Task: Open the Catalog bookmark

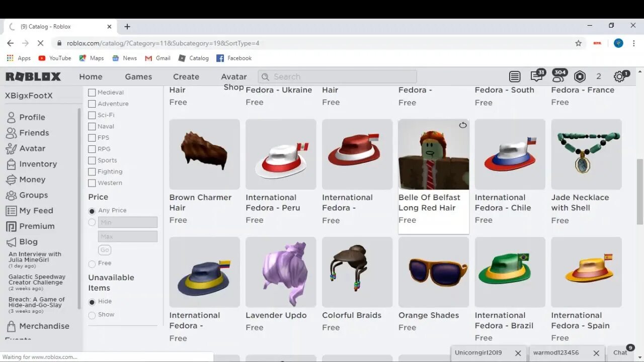Action: click(193, 58)
